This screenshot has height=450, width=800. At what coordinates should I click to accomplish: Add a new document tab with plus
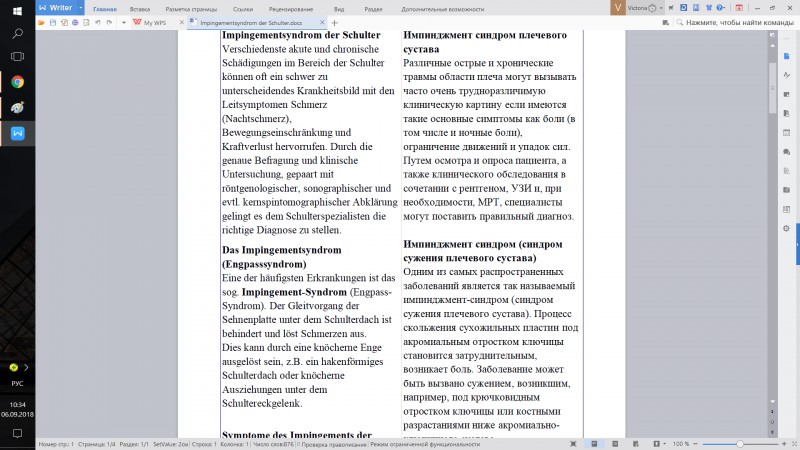[335, 22]
